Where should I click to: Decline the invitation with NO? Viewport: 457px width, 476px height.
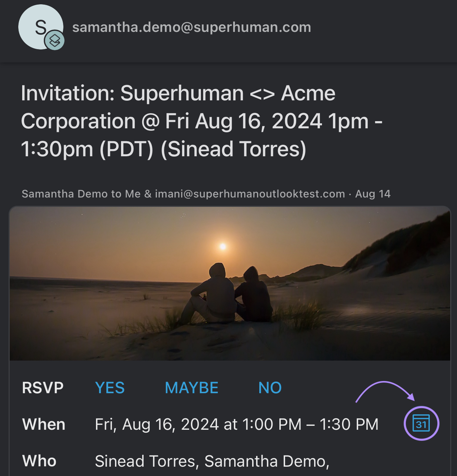[270, 388]
